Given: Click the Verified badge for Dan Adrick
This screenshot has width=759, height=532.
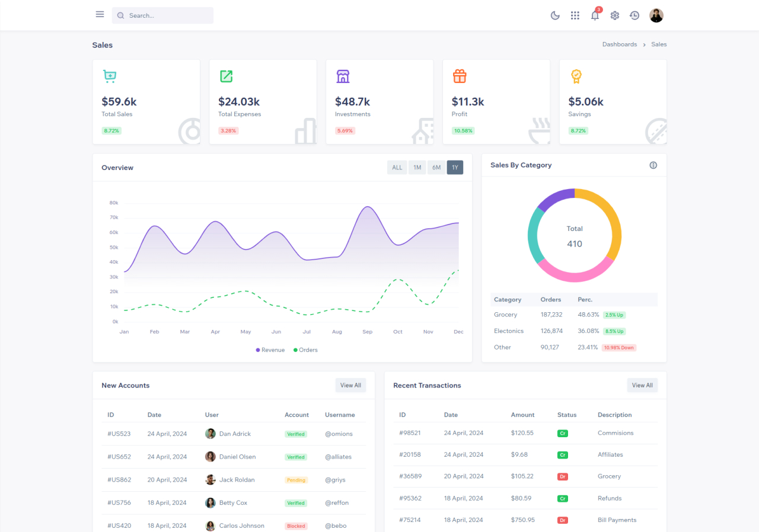Looking at the screenshot, I should coord(296,434).
